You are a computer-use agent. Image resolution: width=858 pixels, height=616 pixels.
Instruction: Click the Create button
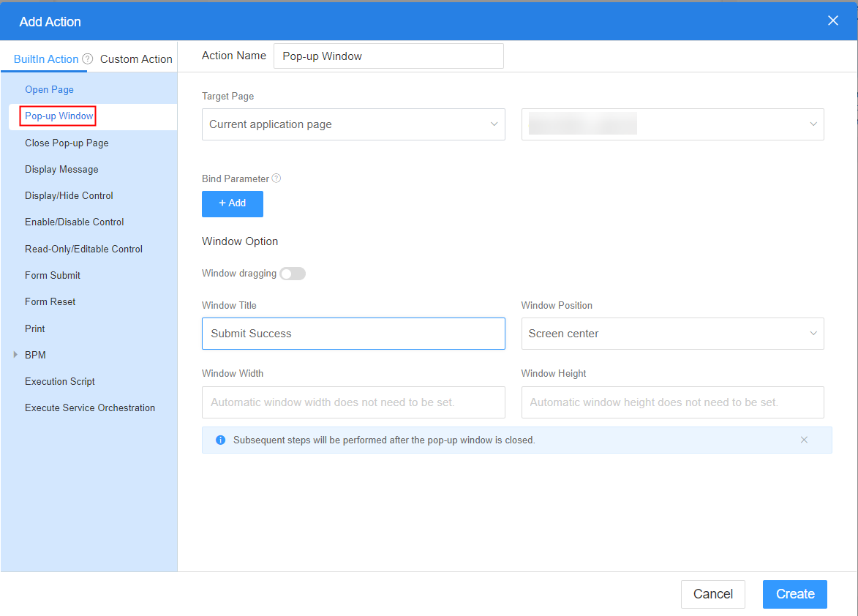[795, 594]
